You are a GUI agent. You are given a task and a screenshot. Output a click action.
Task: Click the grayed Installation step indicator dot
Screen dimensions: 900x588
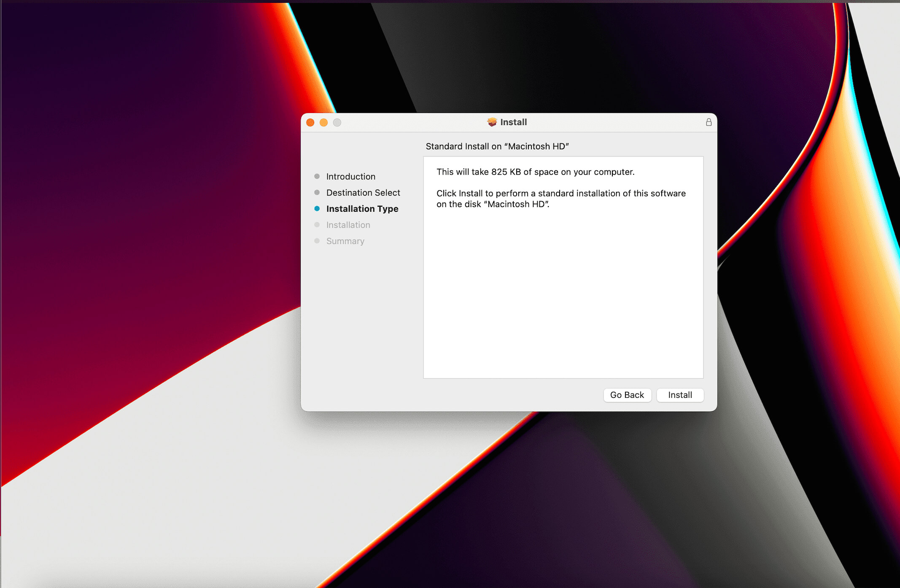click(x=317, y=224)
